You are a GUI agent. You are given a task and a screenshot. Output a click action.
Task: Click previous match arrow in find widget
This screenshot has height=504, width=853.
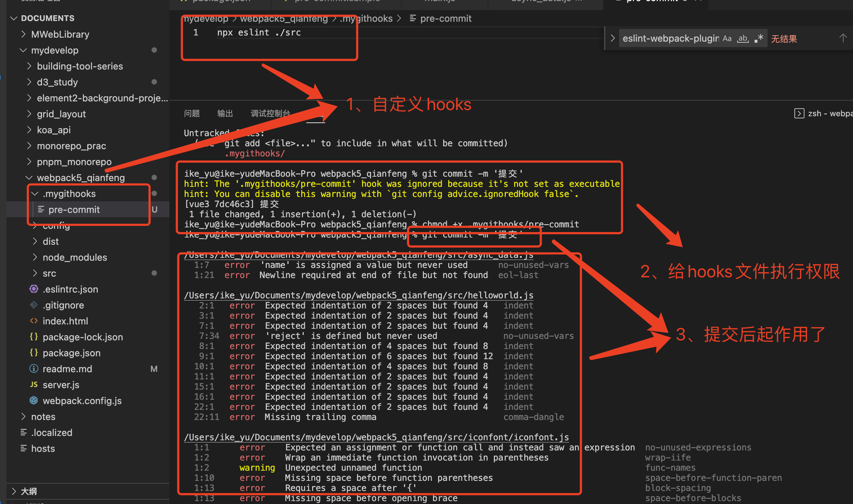click(x=843, y=38)
